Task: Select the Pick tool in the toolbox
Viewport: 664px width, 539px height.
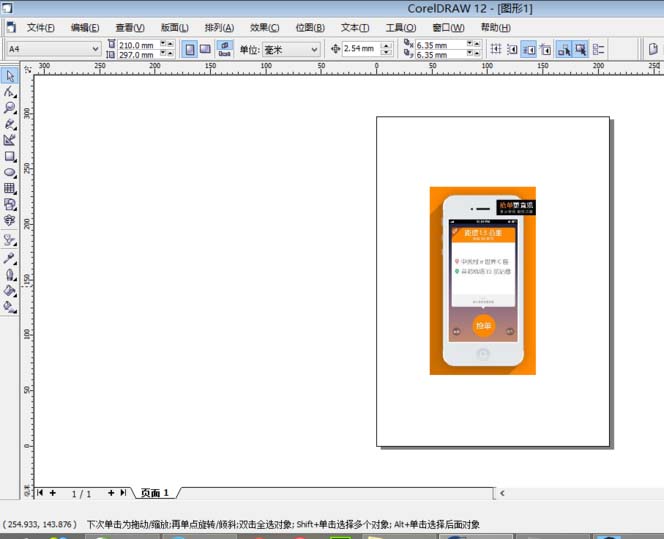Action: click(10, 75)
